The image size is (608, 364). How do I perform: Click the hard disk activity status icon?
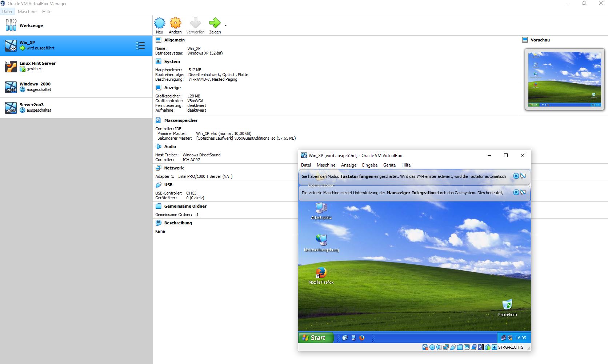coord(425,347)
